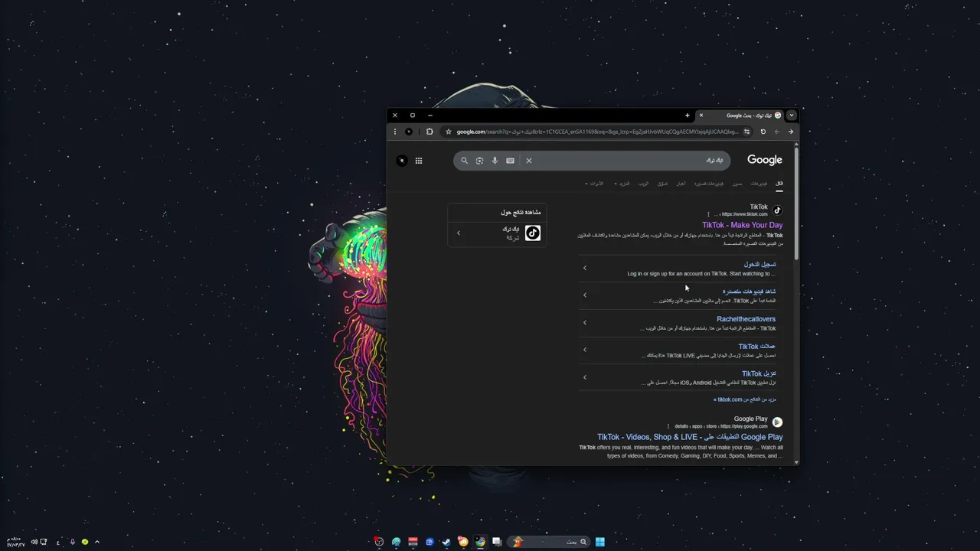This screenshot has height=551, width=980.
Task: Open the 'تنزيل TikTok' link
Action: tap(759, 374)
